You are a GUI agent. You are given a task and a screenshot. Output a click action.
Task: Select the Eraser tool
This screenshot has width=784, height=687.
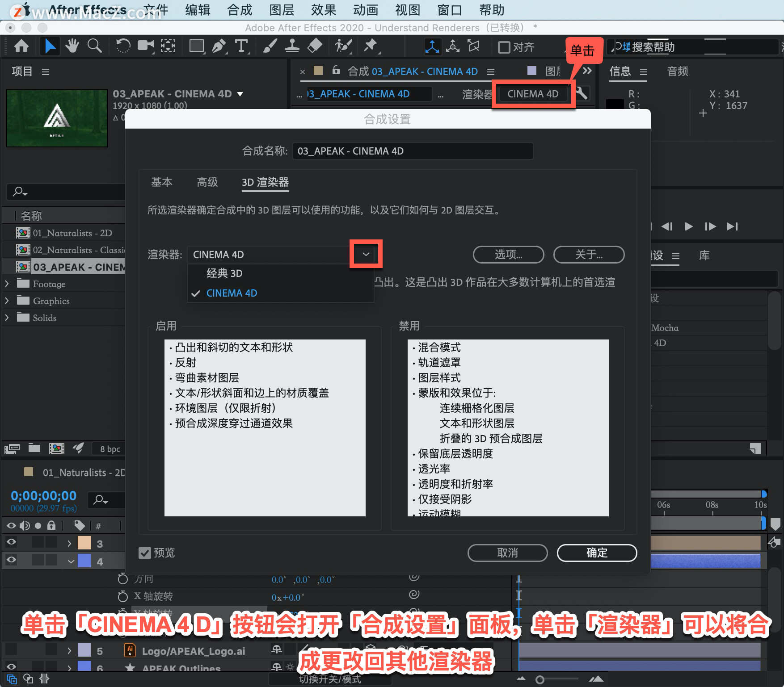[315, 46]
